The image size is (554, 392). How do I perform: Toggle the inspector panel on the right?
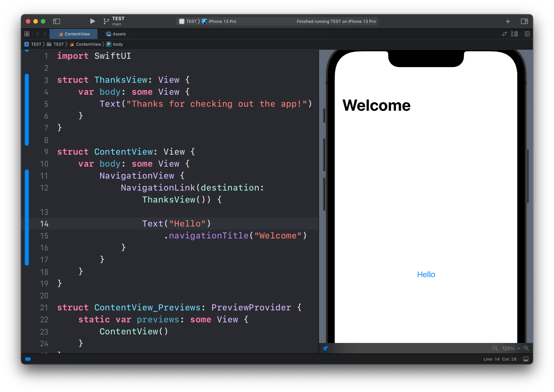tap(524, 21)
